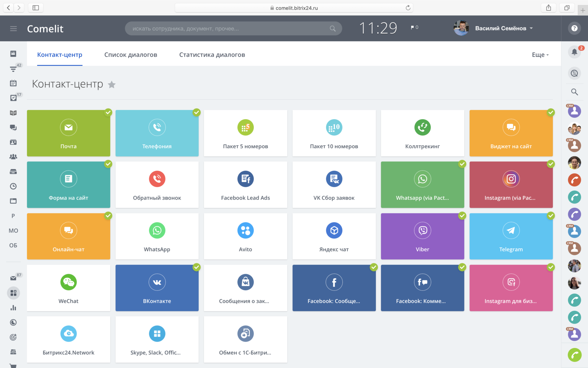This screenshot has height=368, width=588.
Task: Go back in browser history
Action: click(x=8, y=7)
